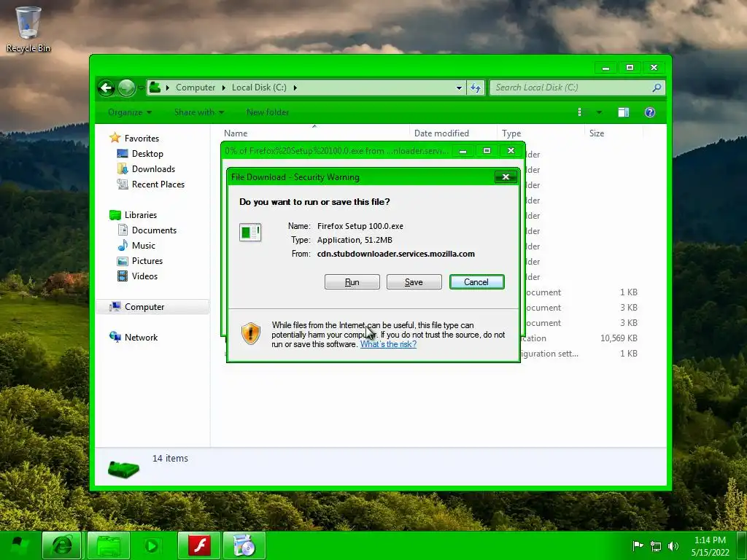Click the Action Center flag tray icon
Viewport: 747px width, 560px height.
(x=638, y=545)
